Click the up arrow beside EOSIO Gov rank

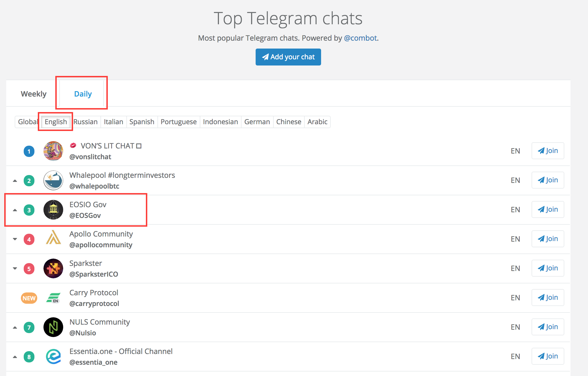pos(15,210)
